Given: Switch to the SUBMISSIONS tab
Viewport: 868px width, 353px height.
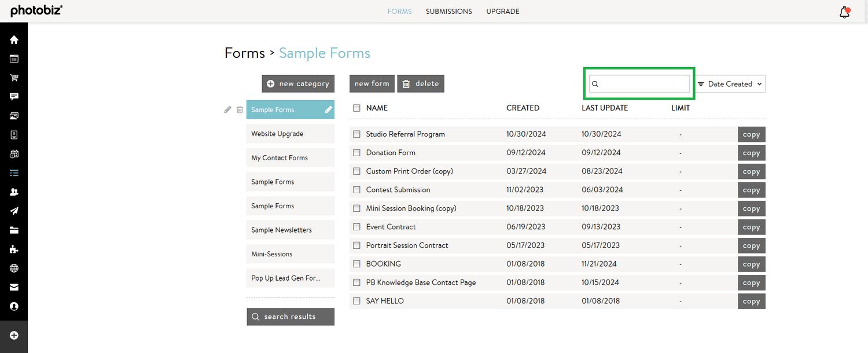Looking at the screenshot, I should pyautogui.click(x=448, y=11).
